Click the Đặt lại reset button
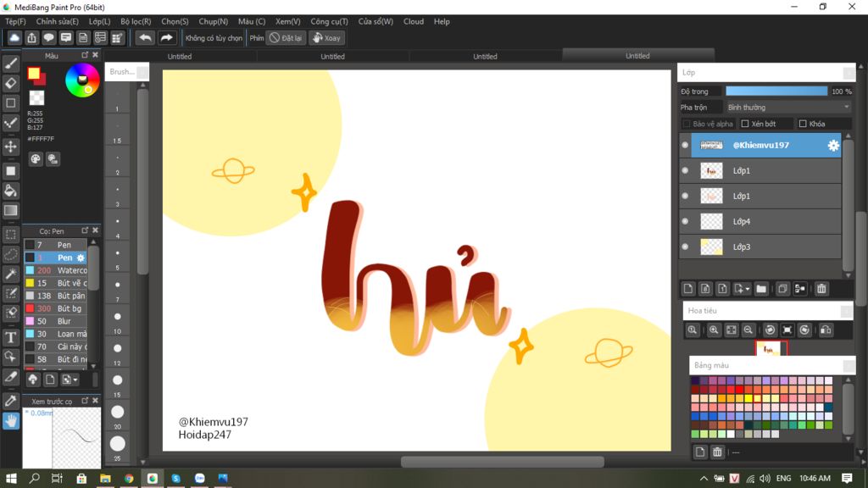Viewport: 868px width, 488px height. (286, 37)
